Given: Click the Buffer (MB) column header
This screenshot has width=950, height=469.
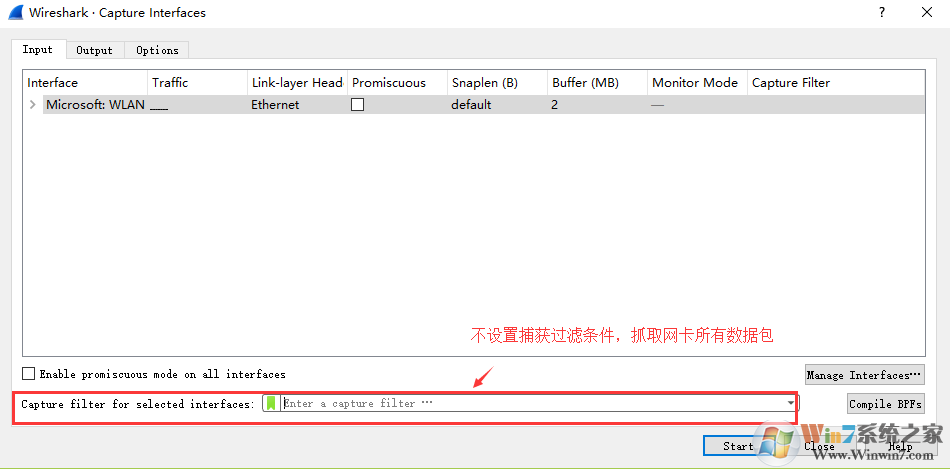Looking at the screenshot, I should 597,83.
